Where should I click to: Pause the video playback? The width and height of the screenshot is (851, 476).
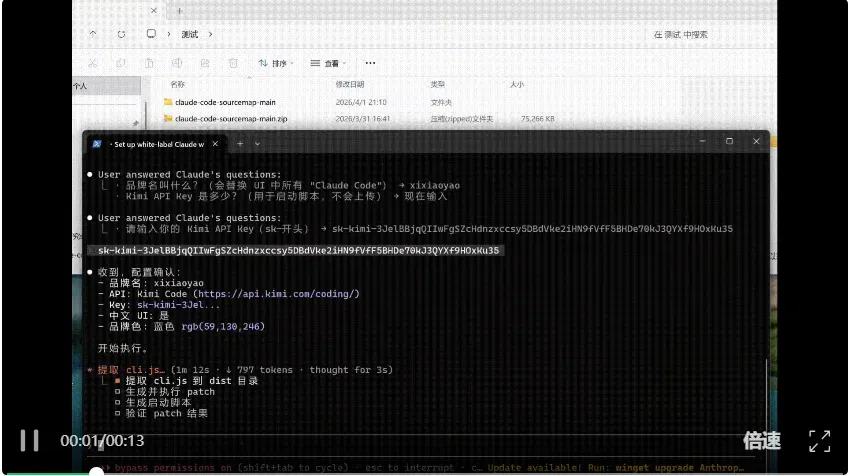click(29, 440)
